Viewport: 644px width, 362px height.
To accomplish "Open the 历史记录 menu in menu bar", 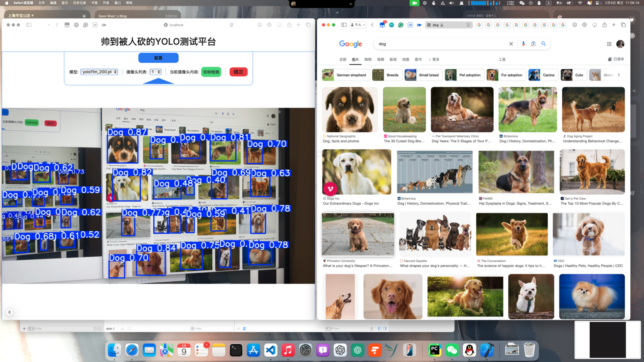I will click(x=79, y=3).
